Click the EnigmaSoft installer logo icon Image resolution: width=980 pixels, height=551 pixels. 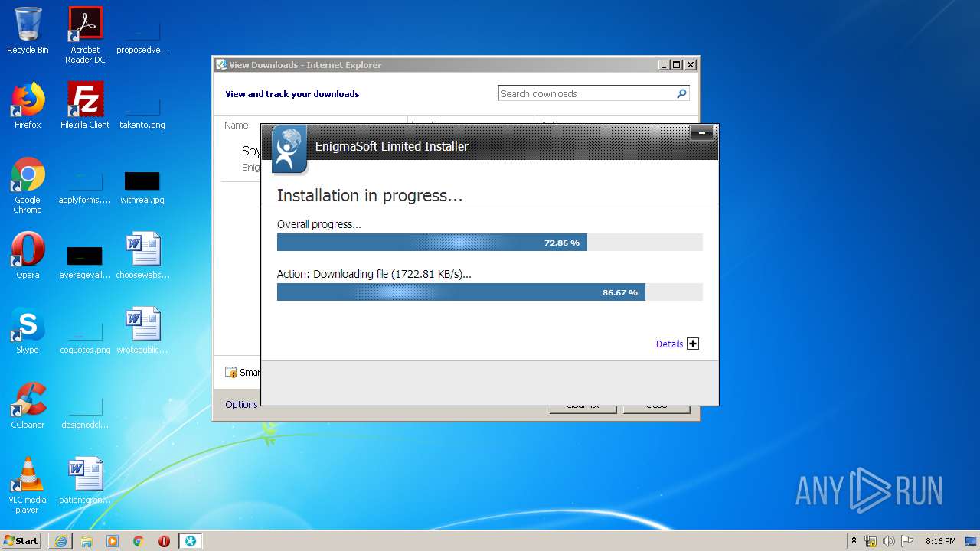coord(289,149)
